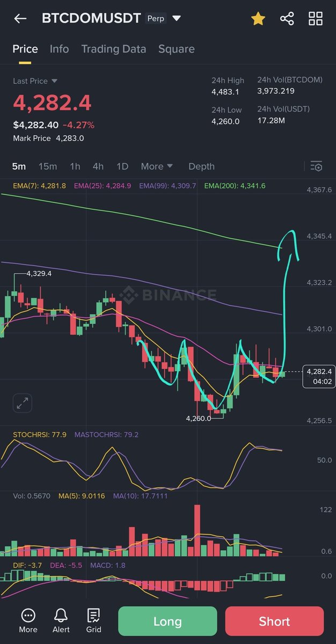The height and width of the screenshot is (644, 336).
Task: Select the 1D timeframe
Action: click(x=122, y=166)
